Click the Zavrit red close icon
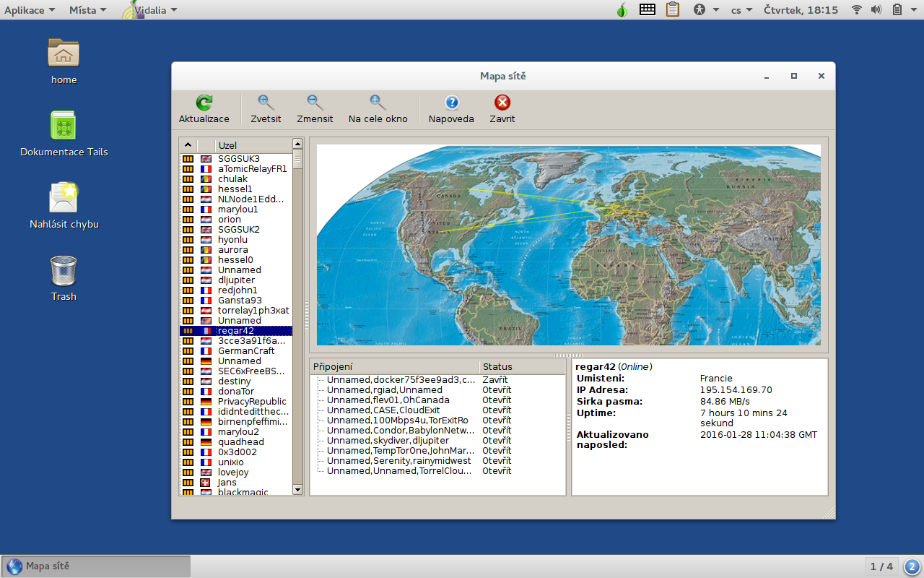Screen dimensions: 924x578 pos(502,103)
